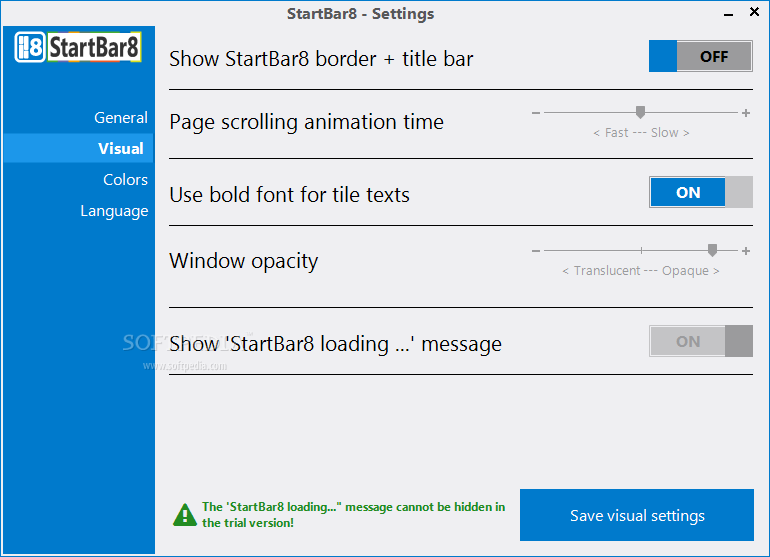
Task: Switch to the Colors tab
Action: click(125, 180)
